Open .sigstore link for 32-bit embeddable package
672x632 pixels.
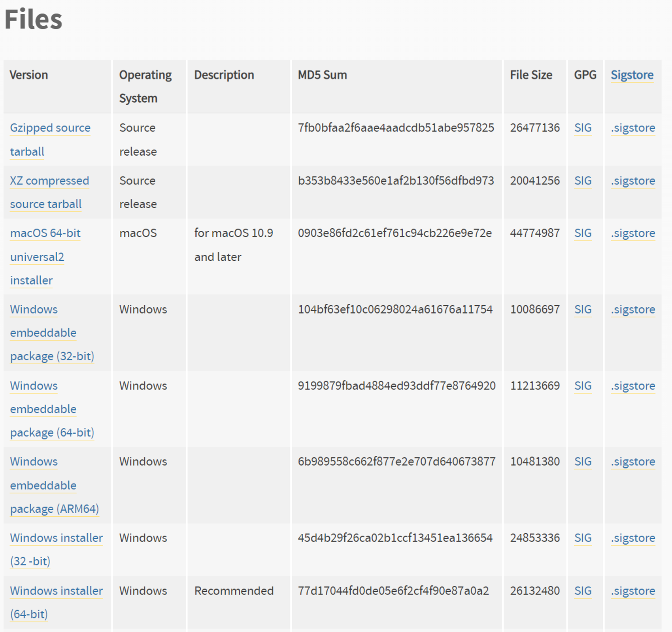[633, 310]
